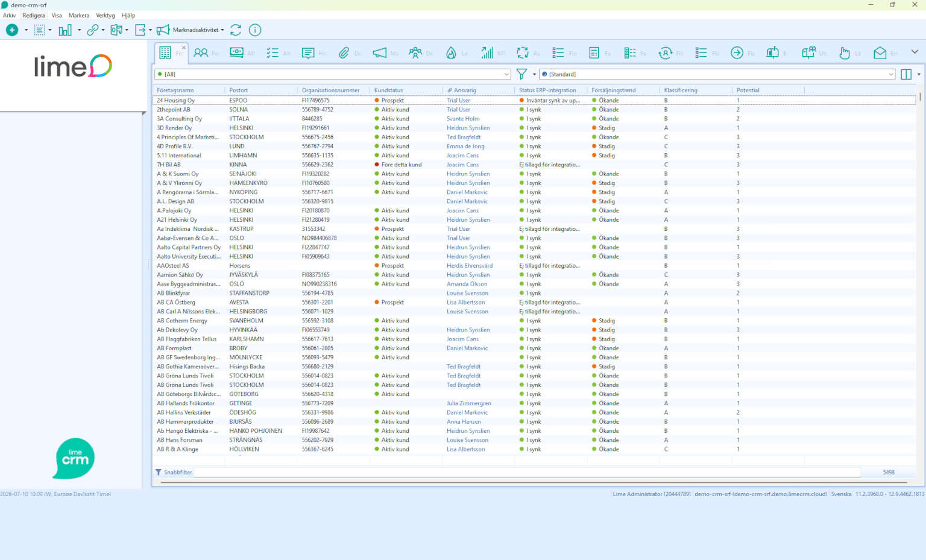Click the export arrow icon
Screen dimensions: 926x560
click(x=140, y=30)
